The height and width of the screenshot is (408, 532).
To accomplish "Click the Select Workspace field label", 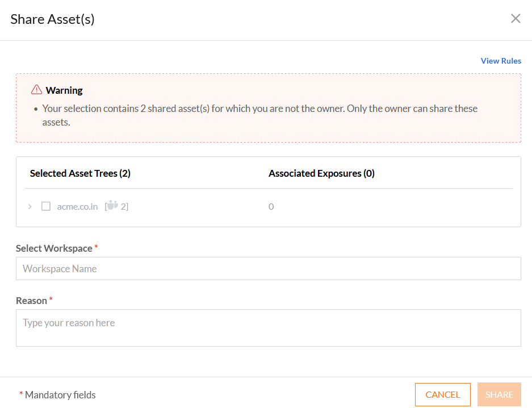I will pos(54,248).
